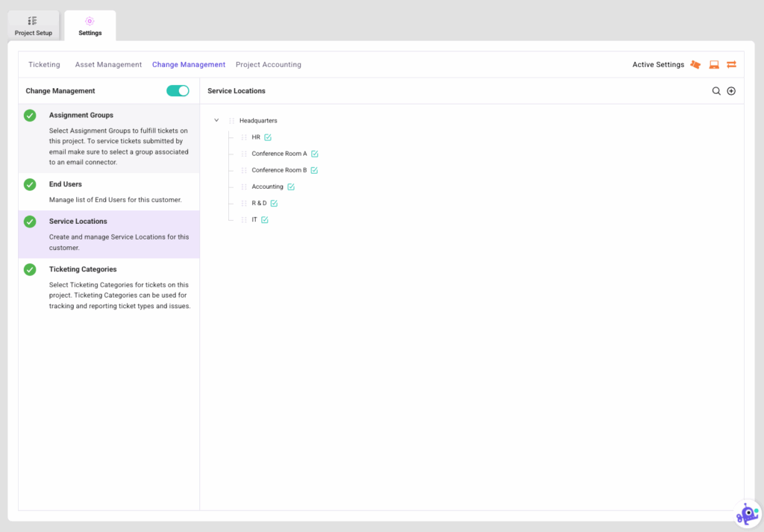The image size is (764, 532).
Task: Open the Ticketing settings tab
Action: tap(44, 65)
